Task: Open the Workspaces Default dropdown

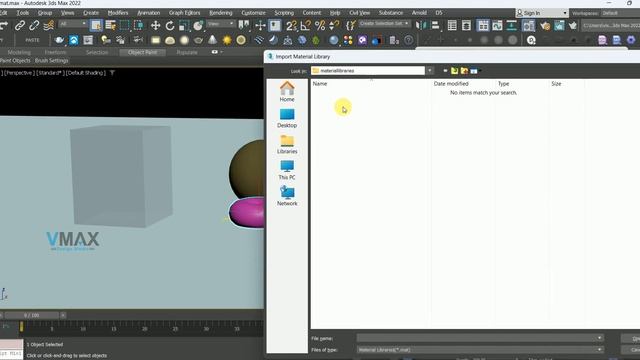Action: tap(620, 13)
